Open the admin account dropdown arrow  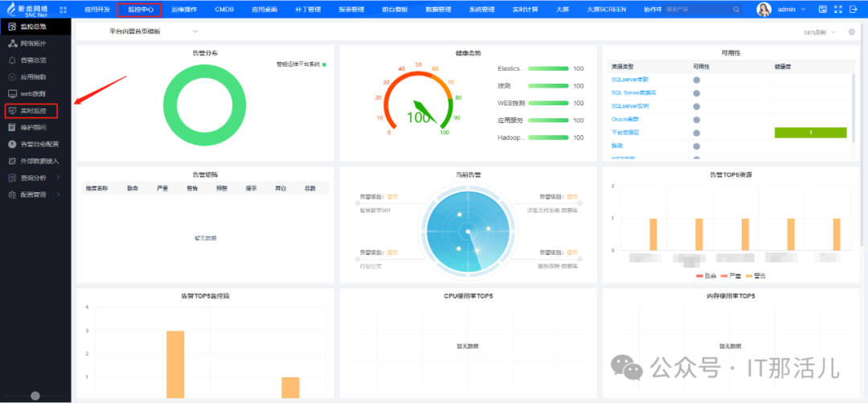(801, 10)
